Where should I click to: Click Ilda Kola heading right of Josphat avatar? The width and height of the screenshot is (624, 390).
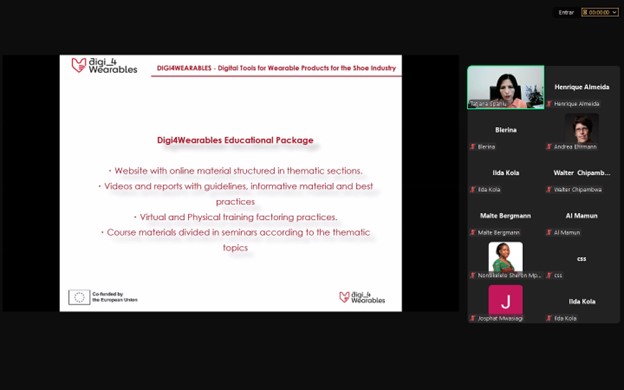point(582,301)
